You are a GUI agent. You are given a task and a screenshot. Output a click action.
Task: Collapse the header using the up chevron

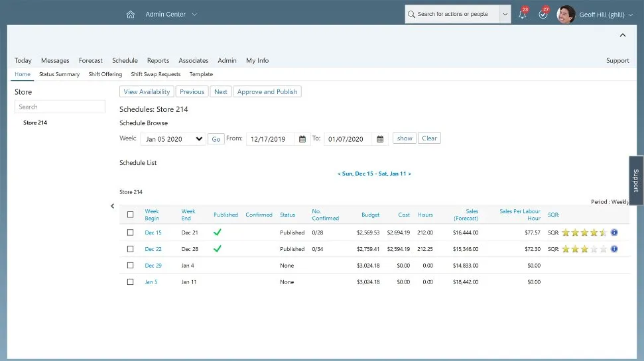coord(622,35)
